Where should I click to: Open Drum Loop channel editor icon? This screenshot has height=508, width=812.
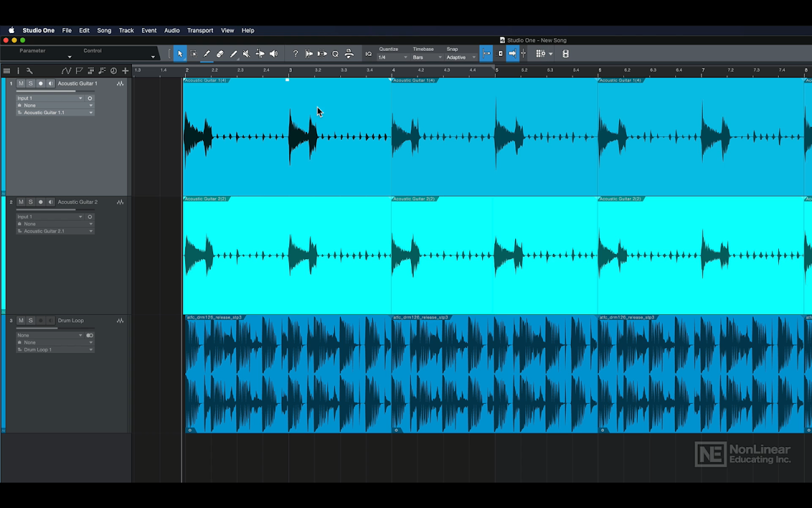[x=120, y=321]
